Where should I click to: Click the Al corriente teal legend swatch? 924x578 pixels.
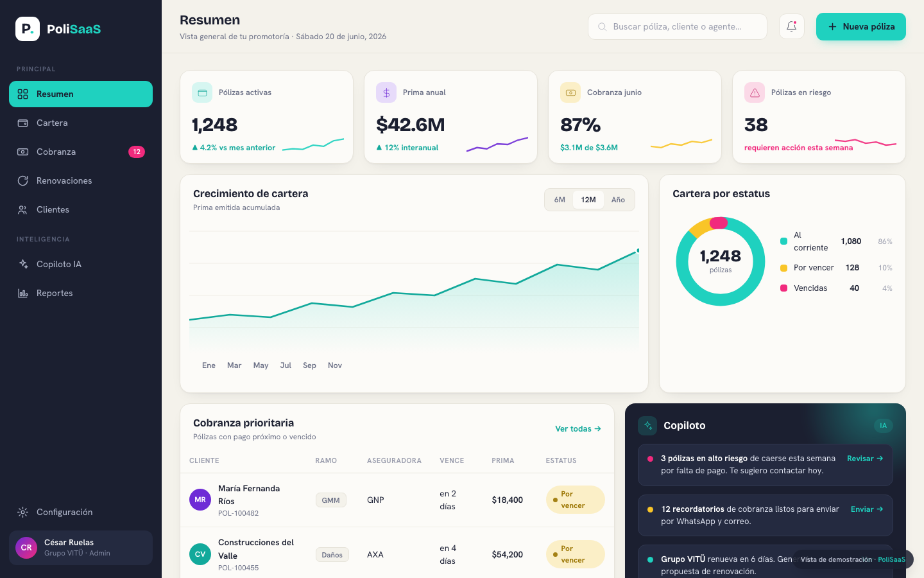(x=783, y=241)
